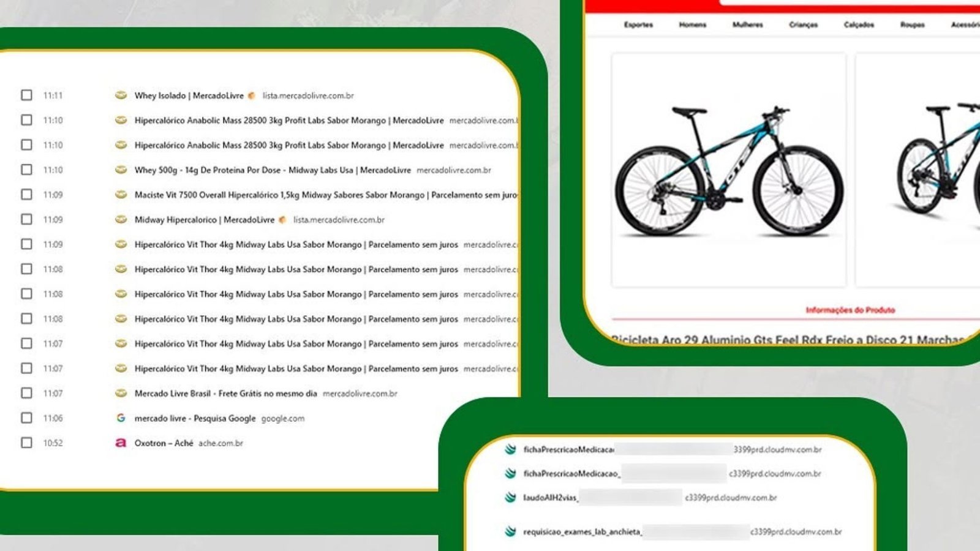Open the Esportes menu item
980x551 pixels.
pos(638,25)
